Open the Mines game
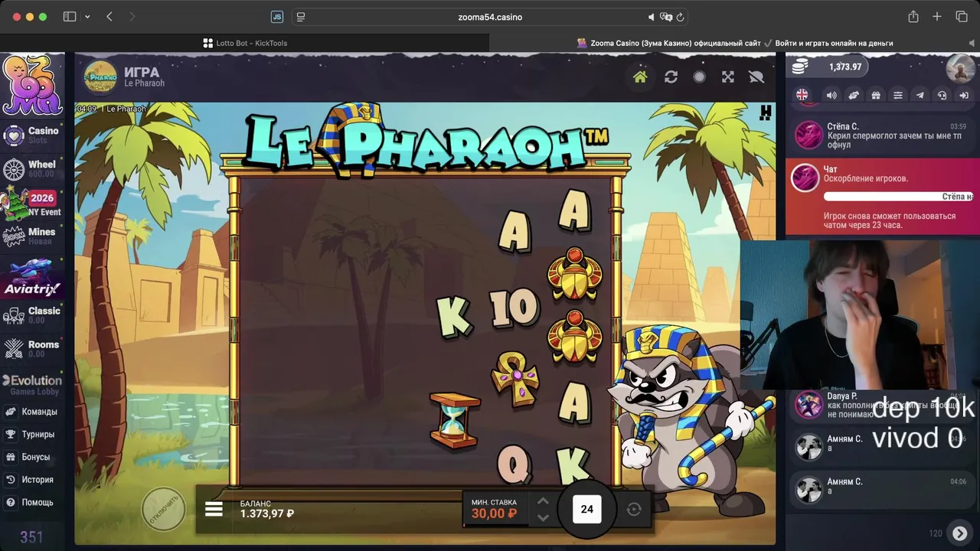 31,236
